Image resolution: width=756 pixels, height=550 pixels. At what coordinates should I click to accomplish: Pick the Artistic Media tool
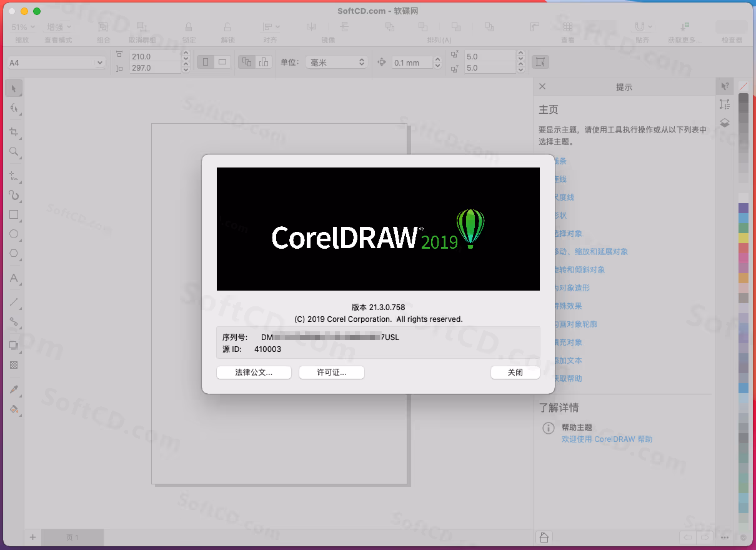(x=14, y=196)
